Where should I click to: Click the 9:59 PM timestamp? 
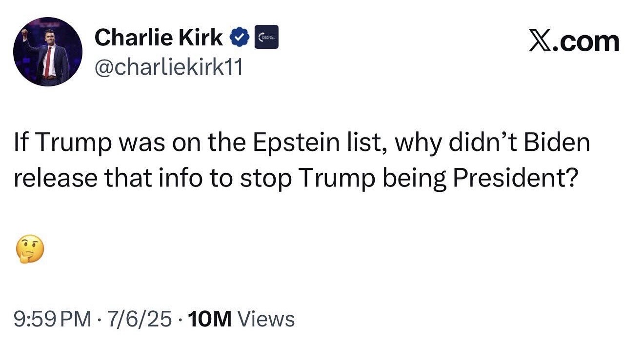tap(52, 319)
